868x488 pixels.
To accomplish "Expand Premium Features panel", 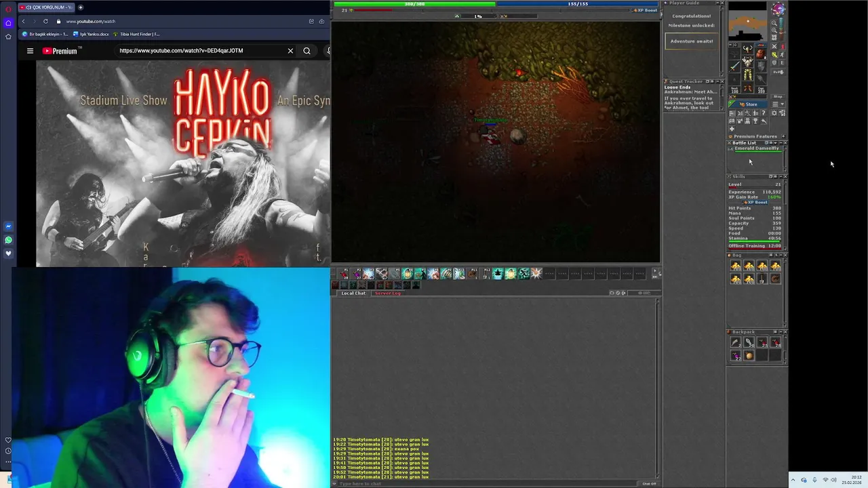I will pos(785,136).
